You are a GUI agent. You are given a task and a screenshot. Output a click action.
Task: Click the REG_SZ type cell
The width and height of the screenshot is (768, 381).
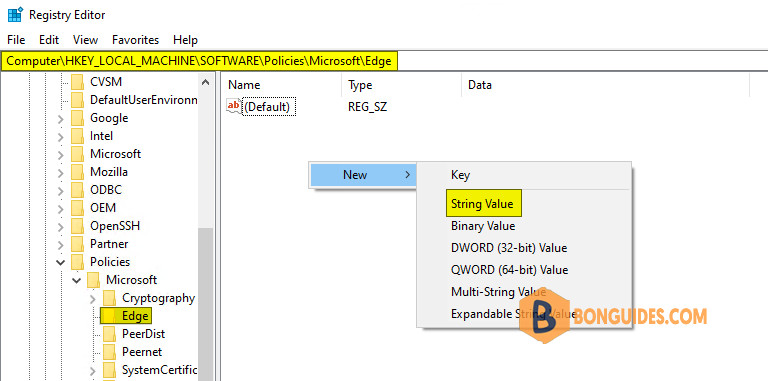click(367, 106)
